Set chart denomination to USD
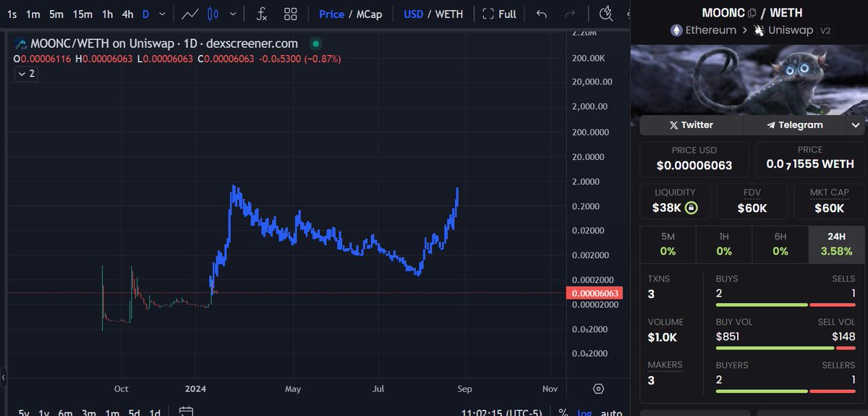This screenshot has height=416, width=868. click(414, 14)
